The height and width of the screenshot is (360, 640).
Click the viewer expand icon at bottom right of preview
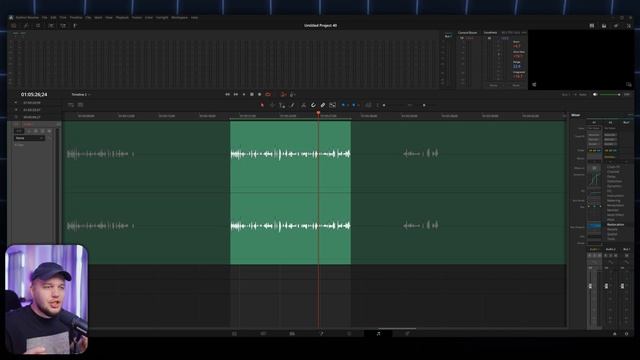click(629, 84)
